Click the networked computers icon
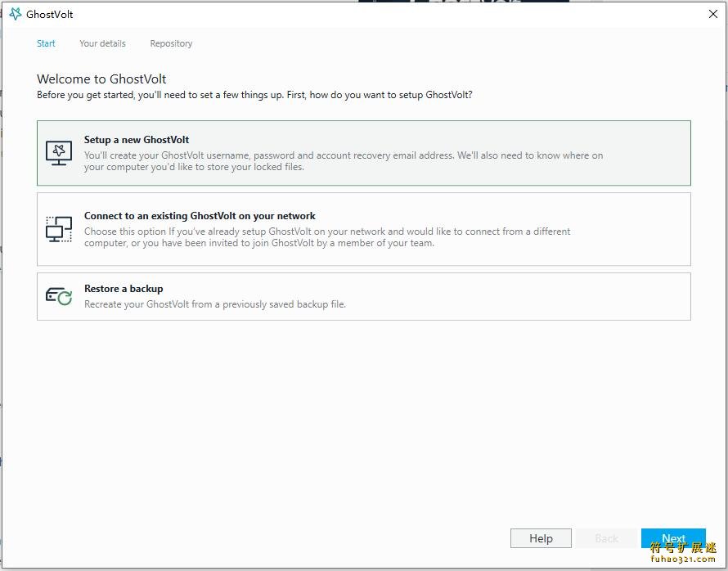Image resolution: width=728 pixels, height=571 pixels. 59,229
